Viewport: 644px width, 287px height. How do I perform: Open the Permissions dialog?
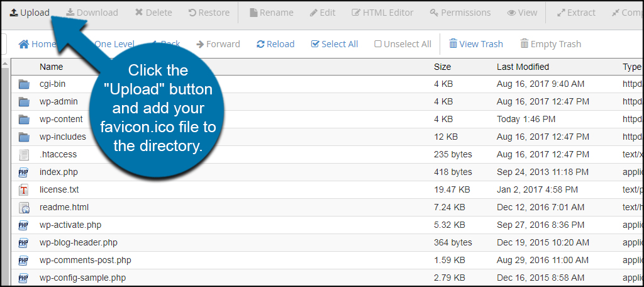[x=460, y=13]
